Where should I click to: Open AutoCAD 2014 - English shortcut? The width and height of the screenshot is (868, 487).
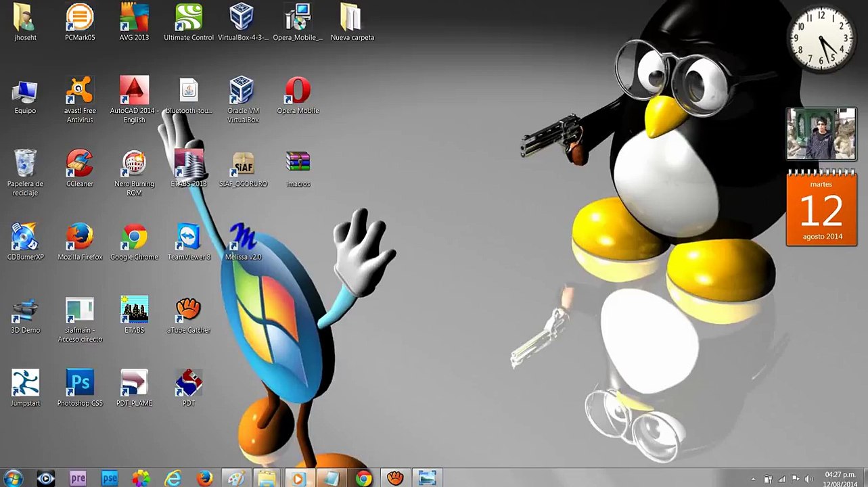(x=134, y=100)
